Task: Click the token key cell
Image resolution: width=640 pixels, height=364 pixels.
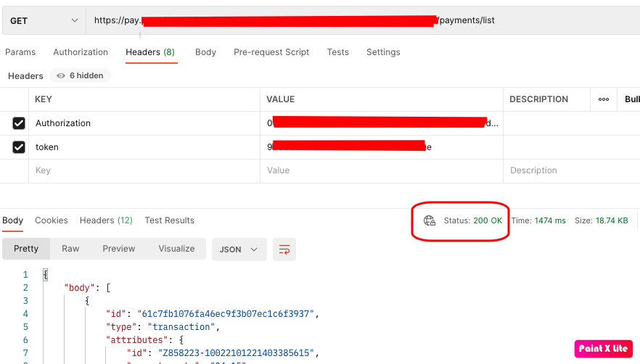Action: click(x=144, y=147)
